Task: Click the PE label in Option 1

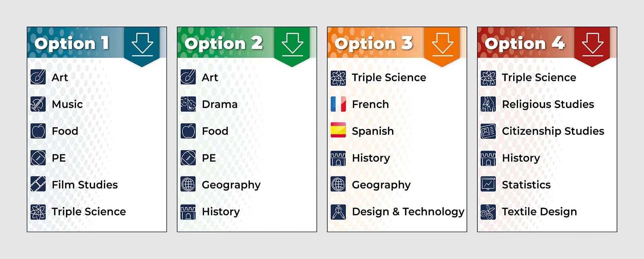Action: click(59, 158)
